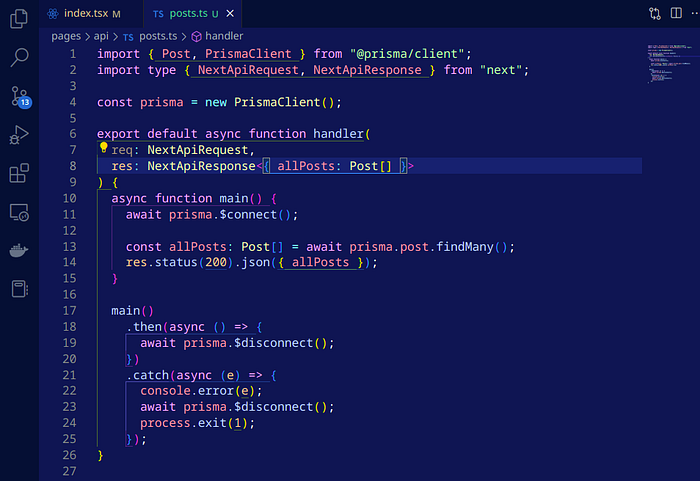This screenshot has height=481, width=700.
Task: Click the pages breadcrumb segment
Action: pyautogui.click(x=66, y=36)
